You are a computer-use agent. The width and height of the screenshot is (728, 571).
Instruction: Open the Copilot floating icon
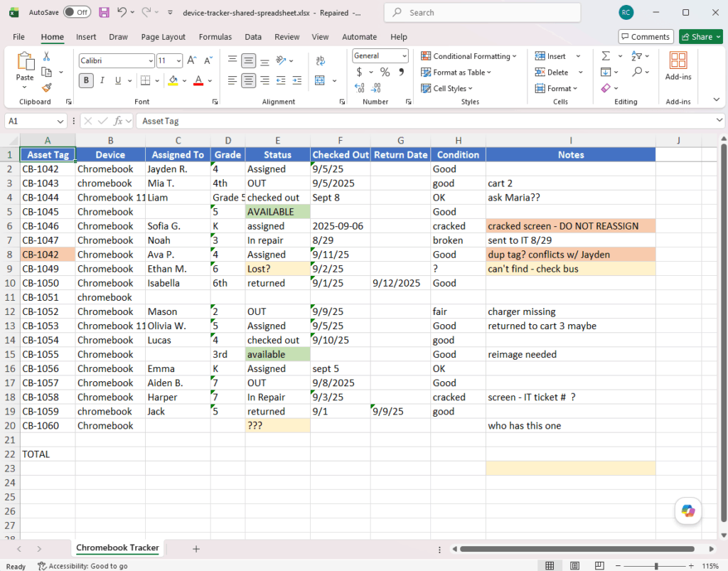pos(688,511)
